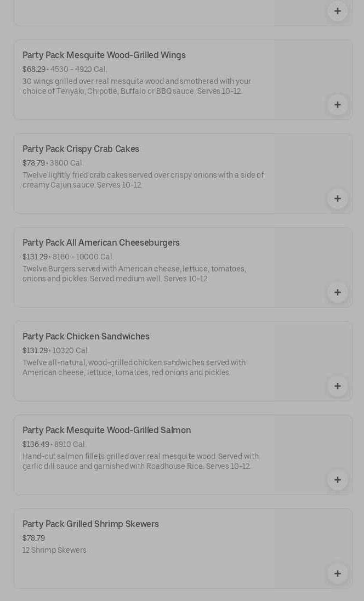
Task: Add Party Pack Grilled Shrimp Skewers
Action: pos(337,574)
